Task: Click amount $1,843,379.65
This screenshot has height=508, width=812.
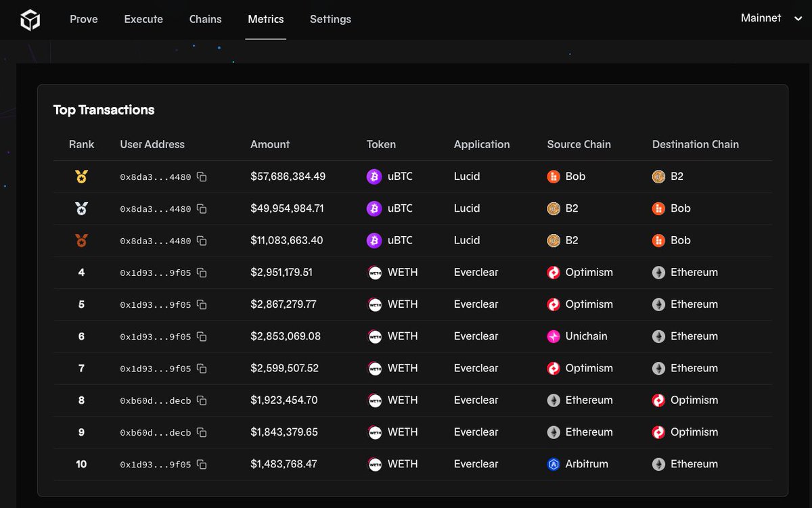Action: (x=284, y=432)
